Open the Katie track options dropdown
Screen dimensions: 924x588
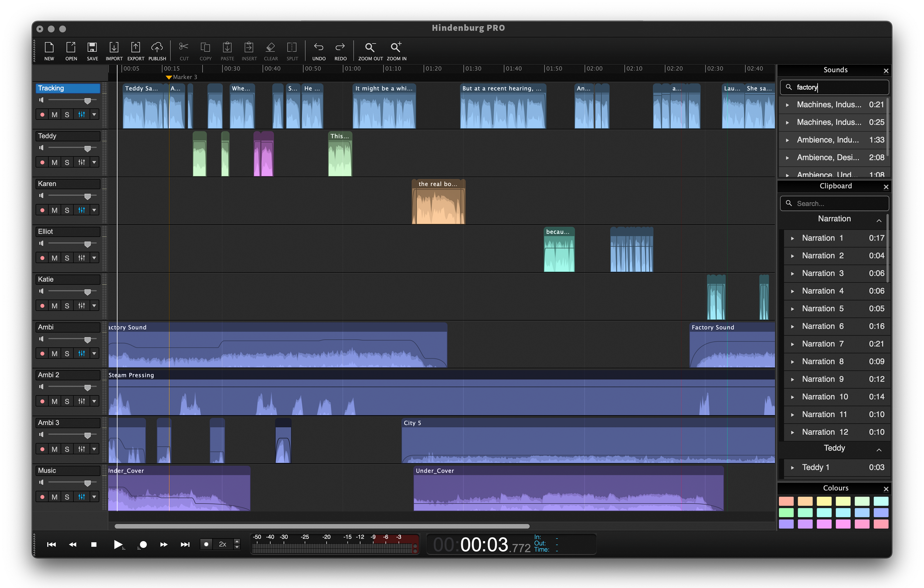click(94, 306)
